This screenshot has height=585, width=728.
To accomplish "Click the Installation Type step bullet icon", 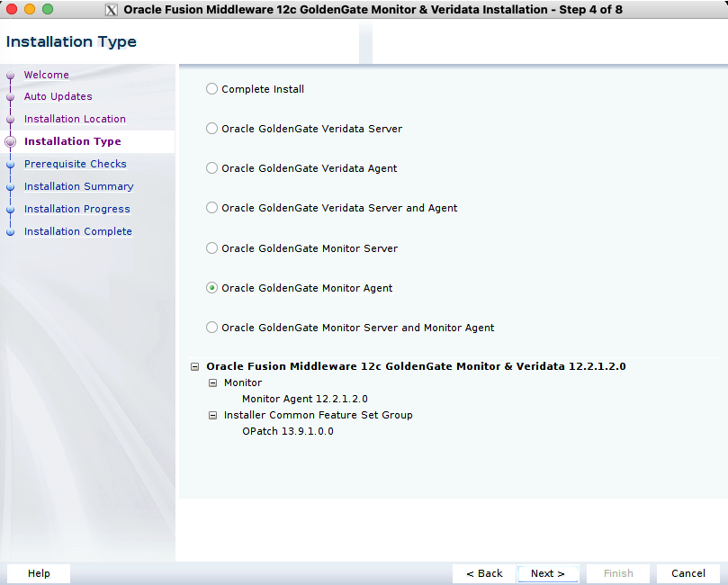I will [x=10, y=141].
